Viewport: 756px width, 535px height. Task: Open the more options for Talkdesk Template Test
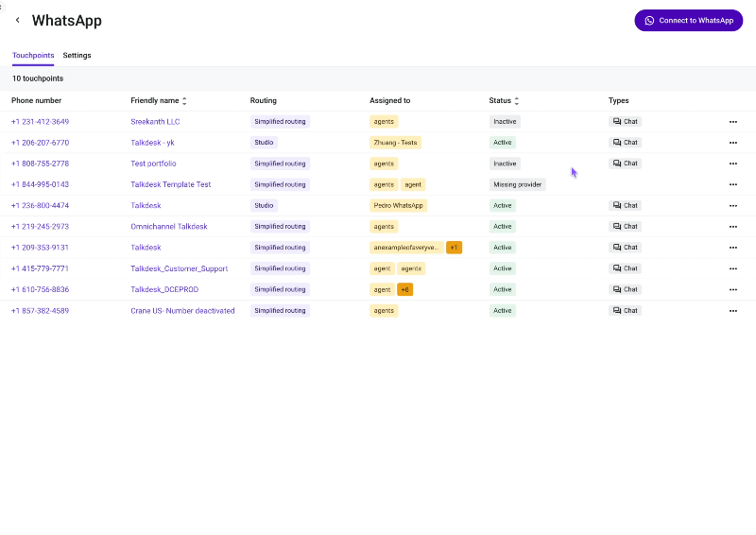point(733,184)
